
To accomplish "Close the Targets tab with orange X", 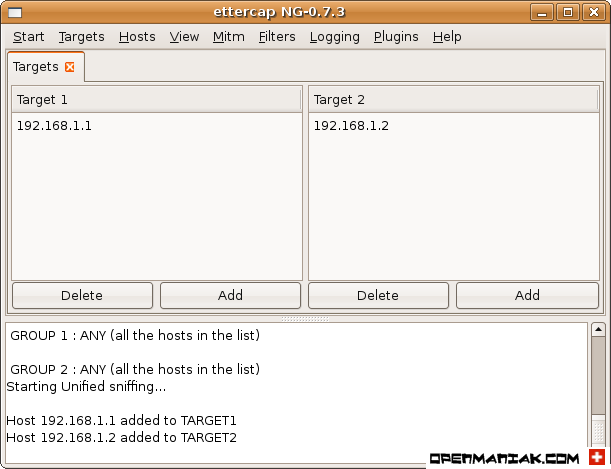I will [70, 67].
